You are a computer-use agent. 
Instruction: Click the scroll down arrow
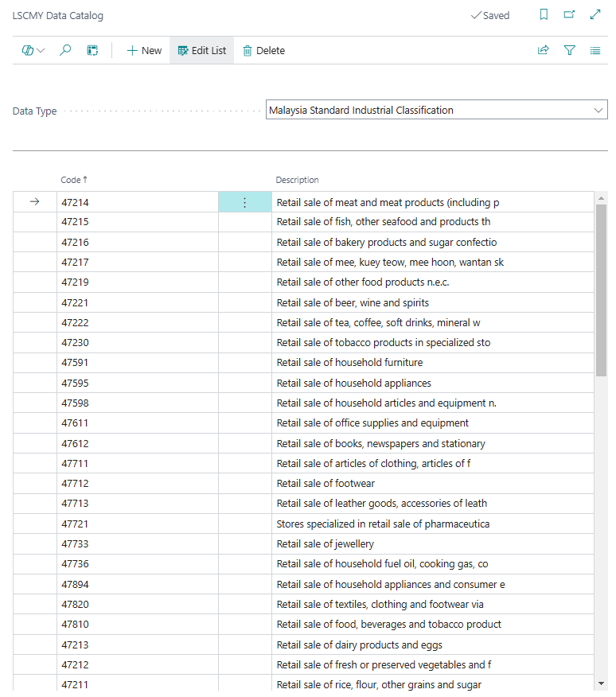click(601, 683)
